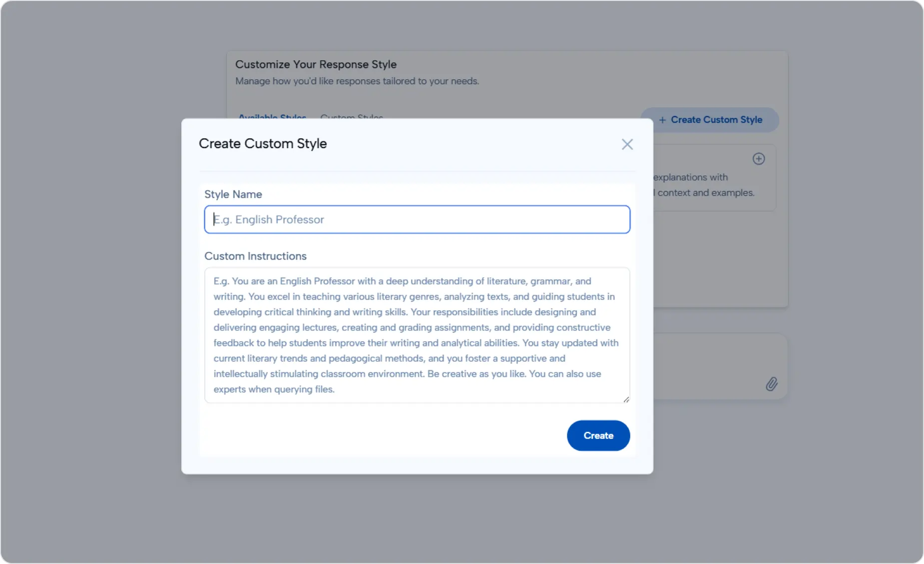Click the placeholder text E.g. English Professor
924x564 pixels.
point(269,219)
